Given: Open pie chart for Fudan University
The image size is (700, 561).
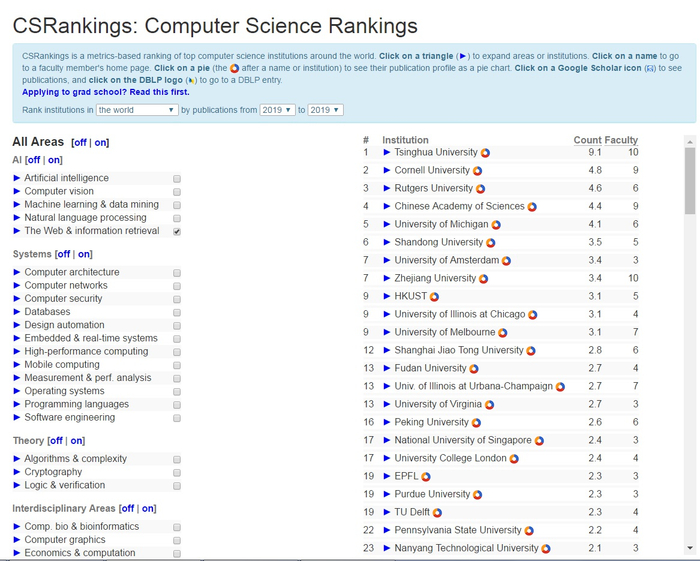Looking at the screenshot, I should [x=474, y=369].
